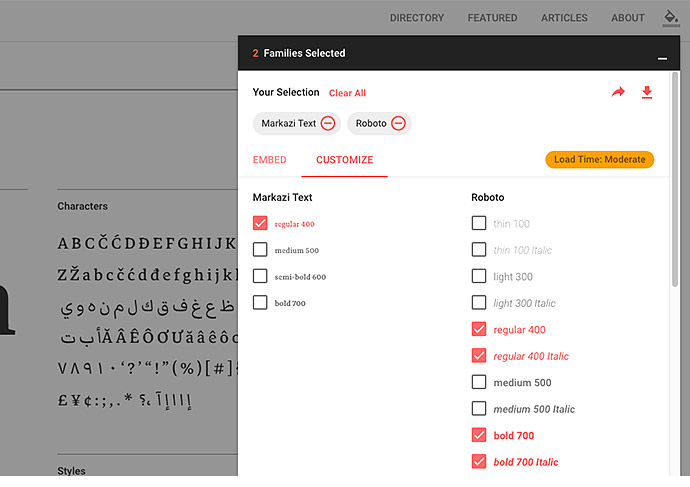Check Markazi Text semi-bold 600
Image resolution: width=690 pixels, height=487 pixels.
[260, 276]
